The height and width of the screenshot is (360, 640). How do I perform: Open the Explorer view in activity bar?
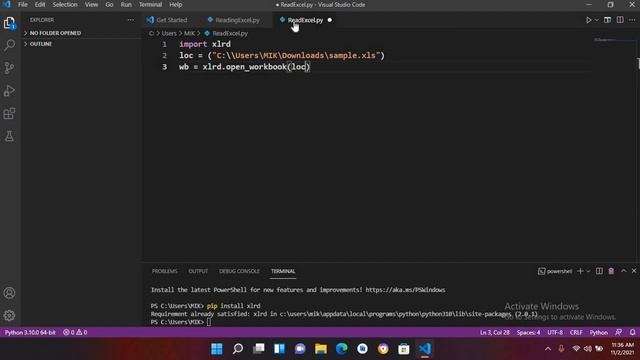(9, 23)
